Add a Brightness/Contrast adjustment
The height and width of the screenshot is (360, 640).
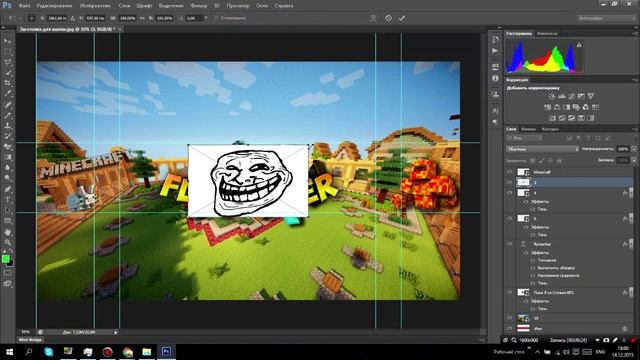552,96
